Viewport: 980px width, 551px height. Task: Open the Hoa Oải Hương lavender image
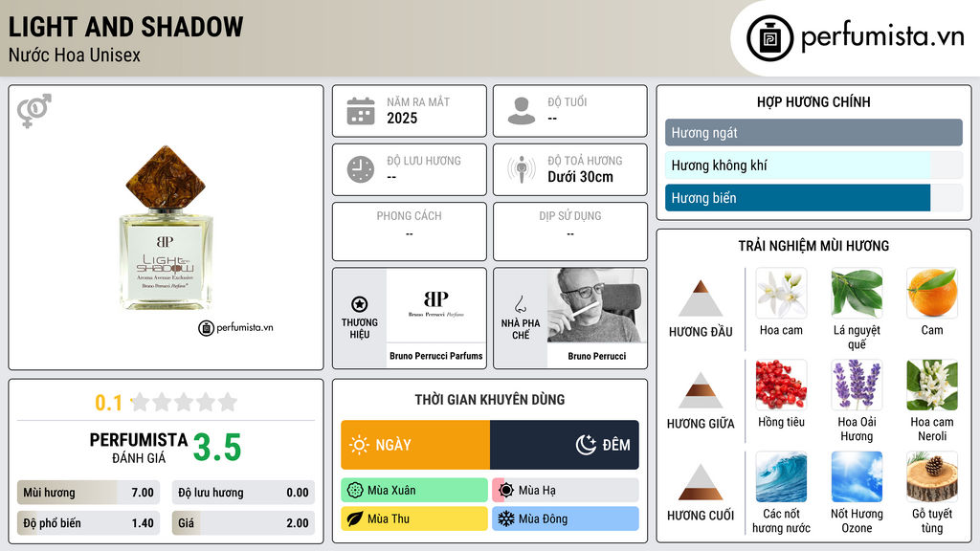[857, 385]
